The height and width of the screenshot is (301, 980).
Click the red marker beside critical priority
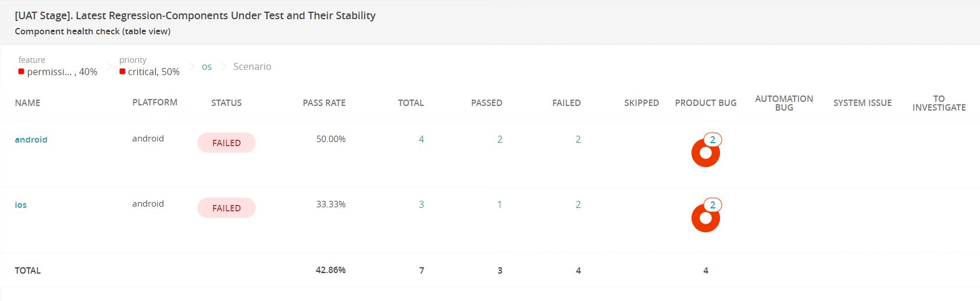point(122,72)
